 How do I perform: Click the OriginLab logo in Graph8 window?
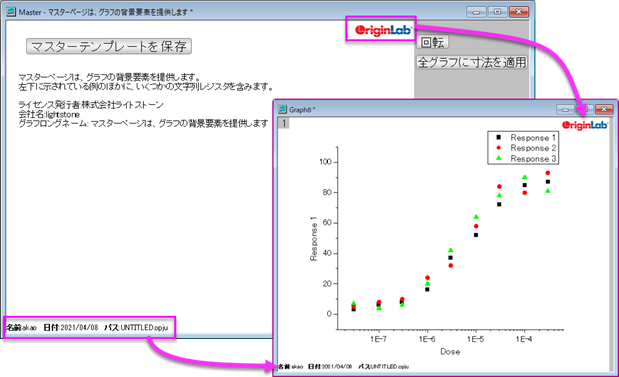tap(585, 125)
